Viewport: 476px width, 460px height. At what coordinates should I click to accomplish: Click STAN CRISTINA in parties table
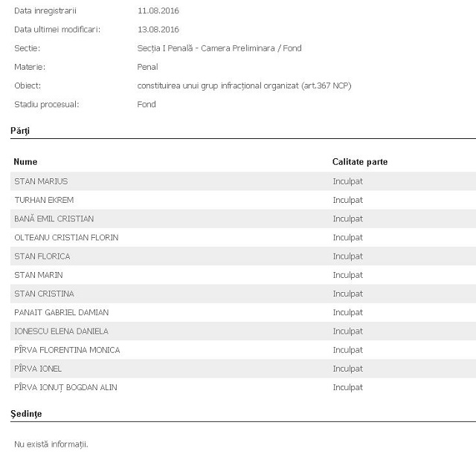[x=44, y=294]
